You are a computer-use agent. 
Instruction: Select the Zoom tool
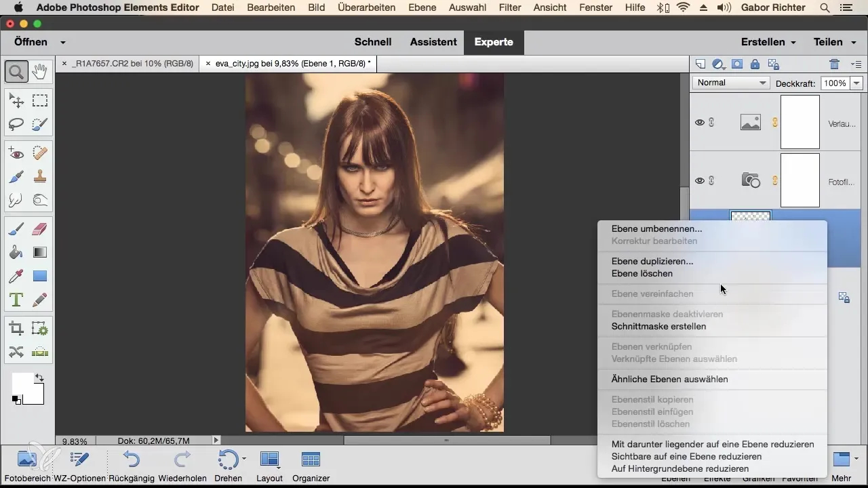click(x=16, y=70)
